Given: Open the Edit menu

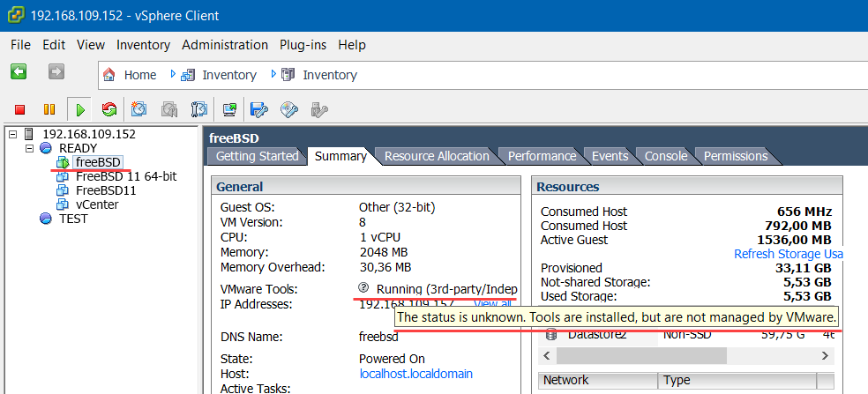Looking at the screenshot, I should [x=54, y=45].
